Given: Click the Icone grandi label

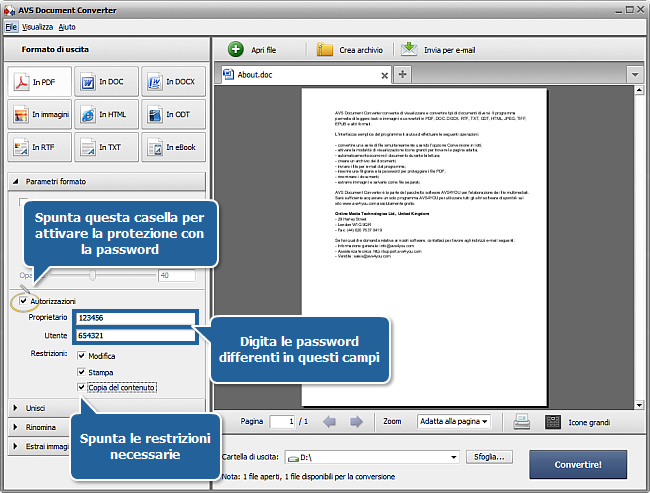Looking at the screenshot, I should pyautogui.click(x=589, y=422).
